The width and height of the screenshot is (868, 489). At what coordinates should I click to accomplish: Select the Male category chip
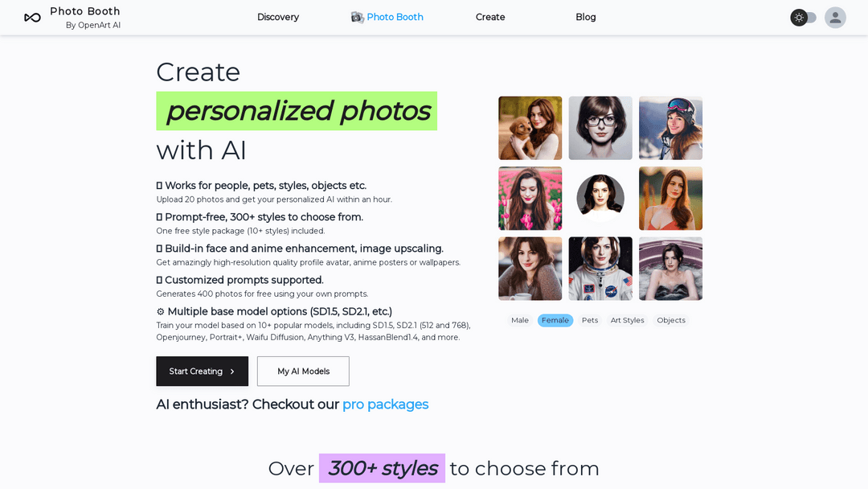coord(520,320)
